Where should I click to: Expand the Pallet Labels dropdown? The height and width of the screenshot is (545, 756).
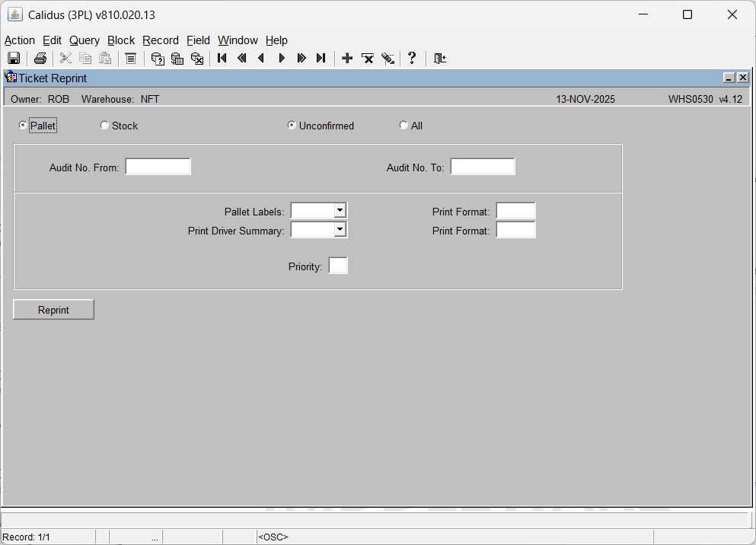click(340, 211)
